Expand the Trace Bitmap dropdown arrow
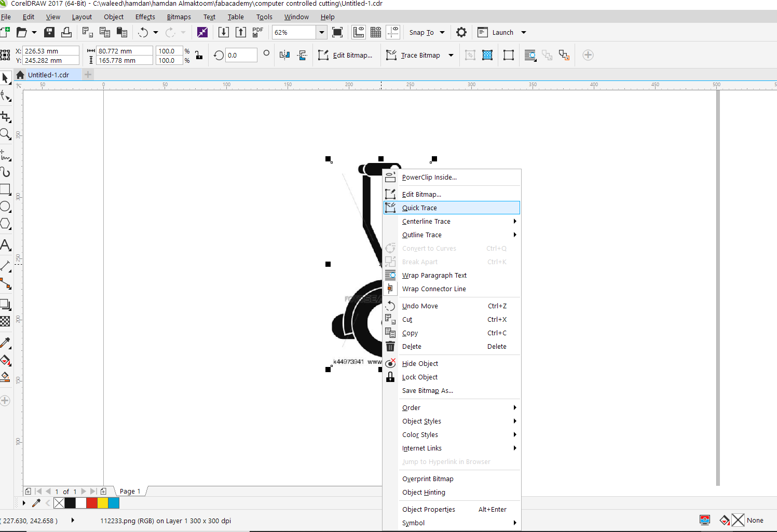 (451, 55)
